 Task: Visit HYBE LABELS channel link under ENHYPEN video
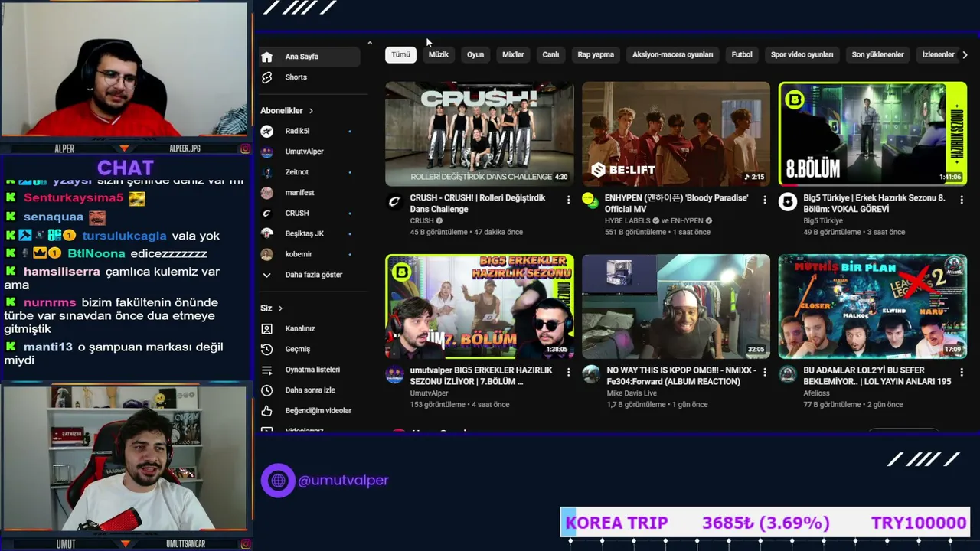tap(627, 221)
